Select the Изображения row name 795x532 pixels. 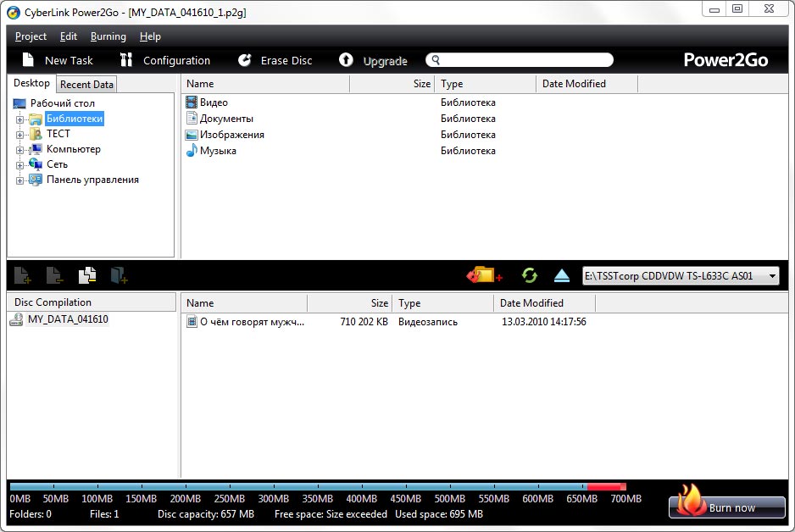coord(231,135)
